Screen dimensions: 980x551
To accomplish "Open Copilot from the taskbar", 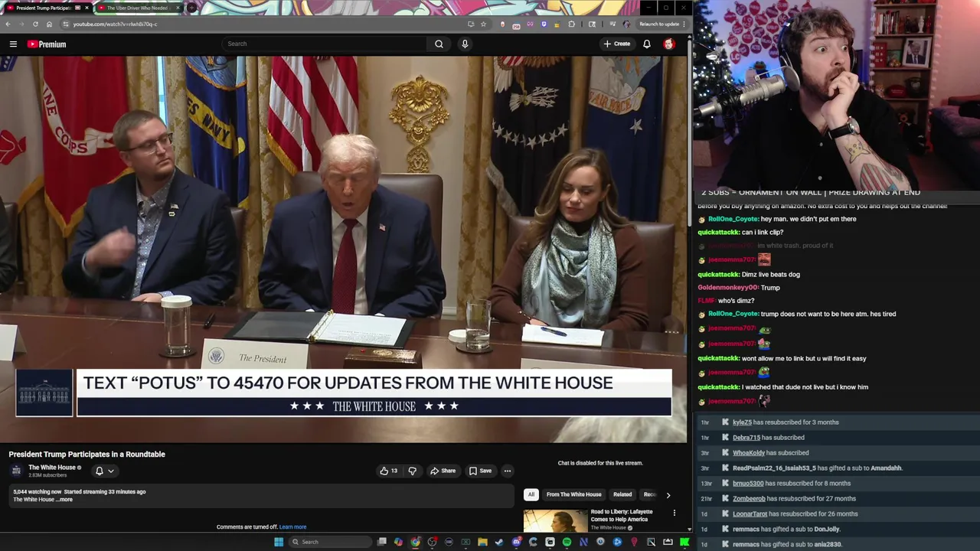I will (398, 542).
